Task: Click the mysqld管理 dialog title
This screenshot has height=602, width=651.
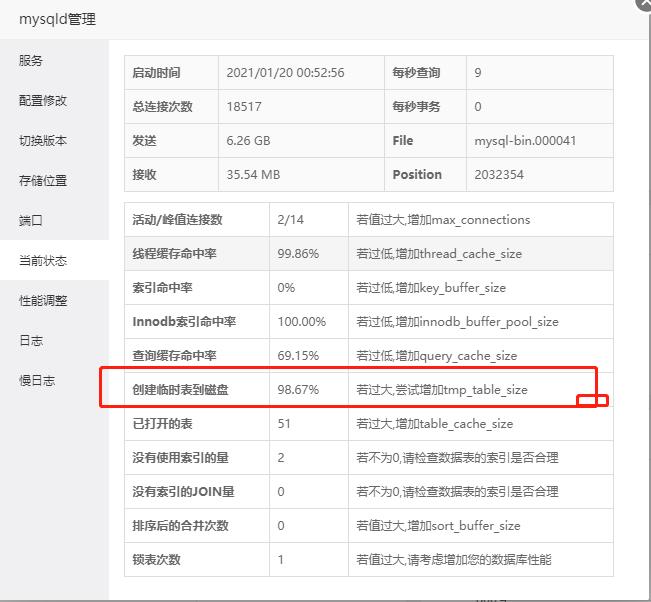Action: point(58,20)
